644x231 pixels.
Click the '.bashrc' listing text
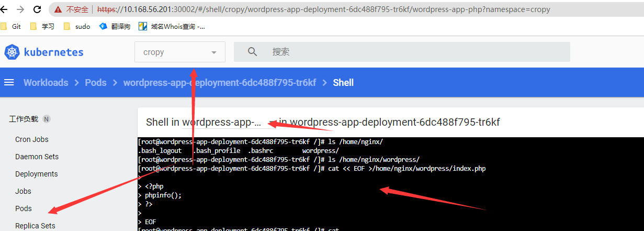tap(261, 151)
